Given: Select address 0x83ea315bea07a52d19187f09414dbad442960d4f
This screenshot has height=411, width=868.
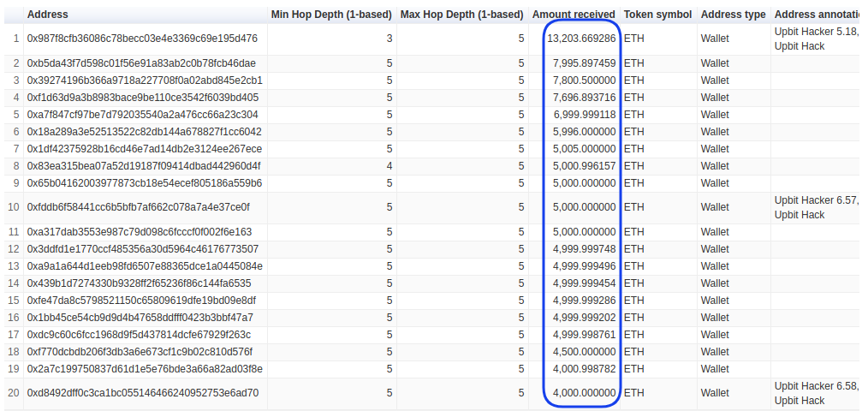Looking at the screenshot, I should [x=144, y=166].
